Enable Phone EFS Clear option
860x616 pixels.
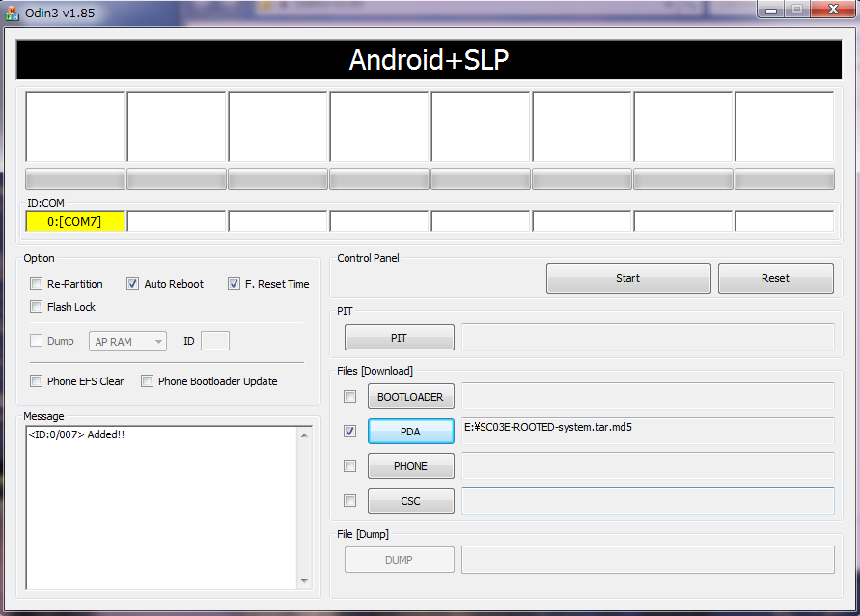[37, 380]
